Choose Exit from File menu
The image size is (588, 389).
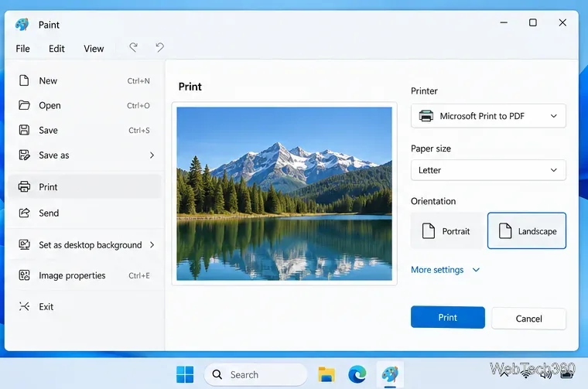[x=85, y=306]
